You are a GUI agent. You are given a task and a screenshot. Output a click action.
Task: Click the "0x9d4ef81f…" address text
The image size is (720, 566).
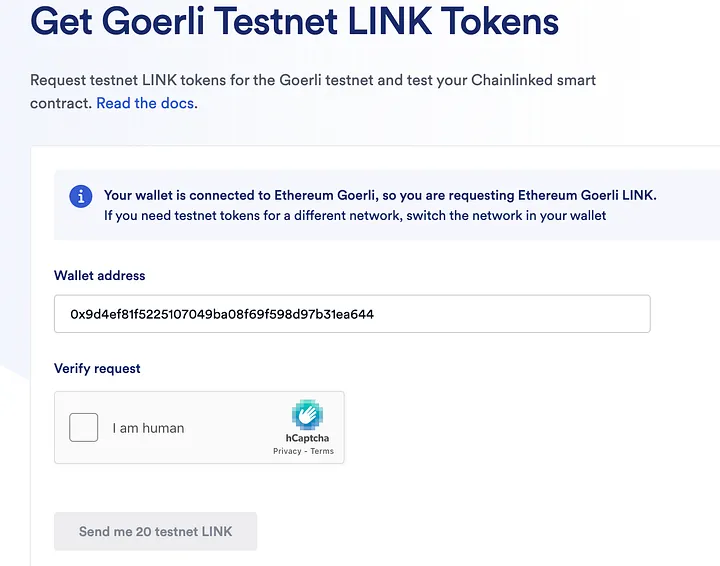pyautogui.click(x=222, y=314)
